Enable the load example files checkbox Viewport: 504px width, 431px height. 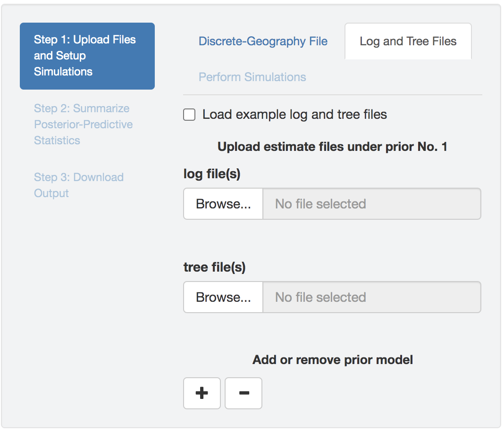[189, 115]
